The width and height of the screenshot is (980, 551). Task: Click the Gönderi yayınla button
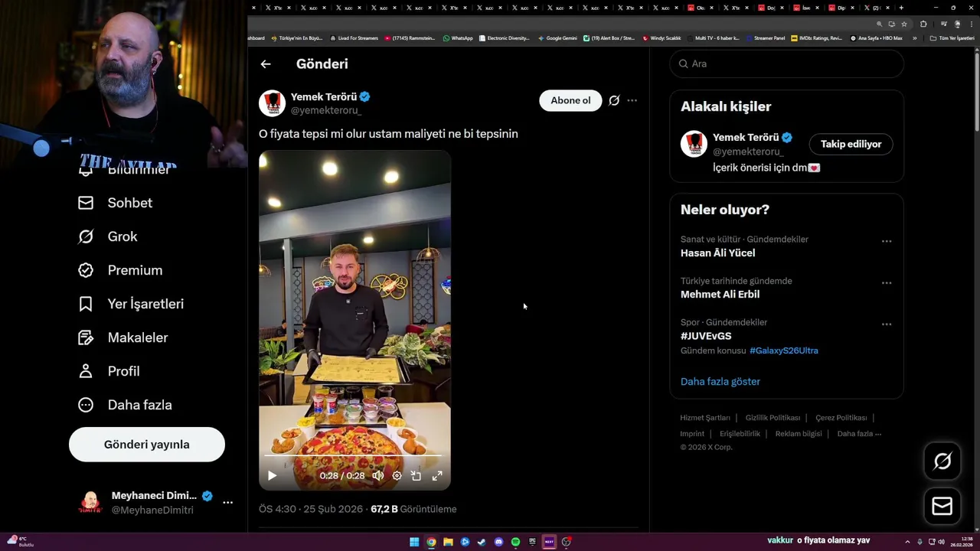147,445
